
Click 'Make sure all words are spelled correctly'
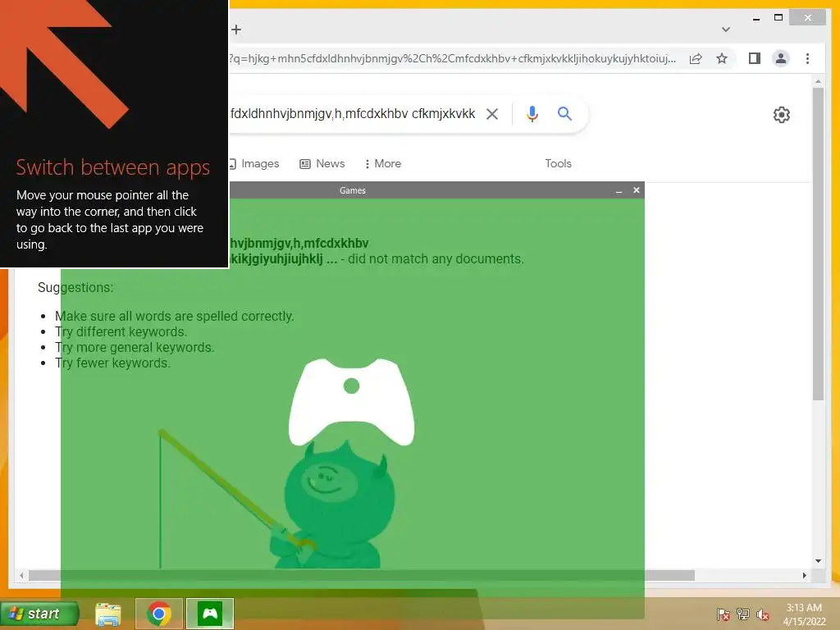[174, 316]
